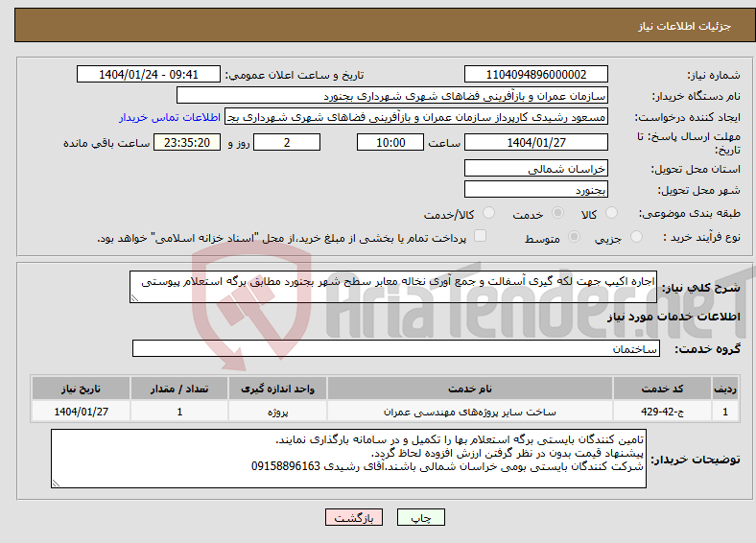Select the خدمت radio button

(x=557, y=213)
